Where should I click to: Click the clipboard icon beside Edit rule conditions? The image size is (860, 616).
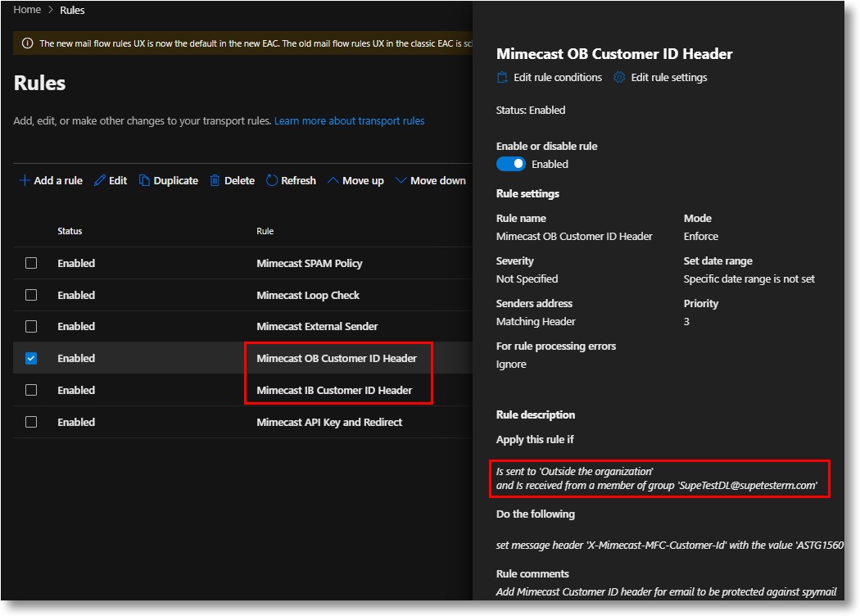point(503,78)
